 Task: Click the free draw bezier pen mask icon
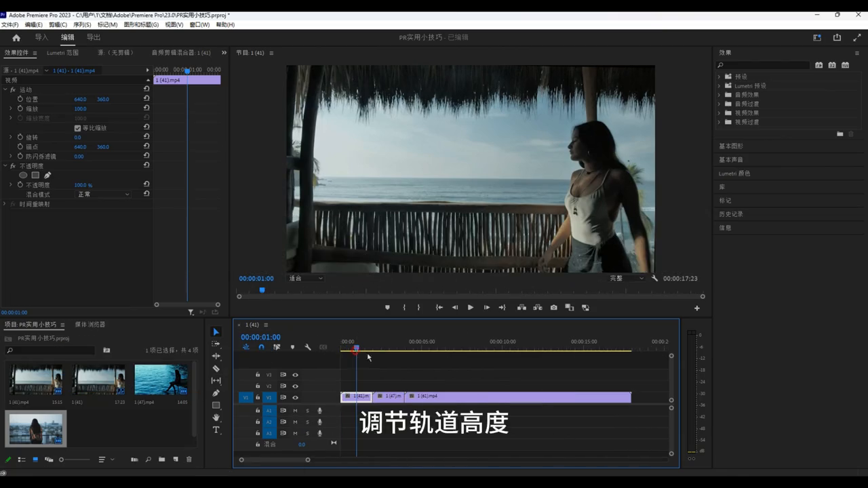[x=47, y=176]
